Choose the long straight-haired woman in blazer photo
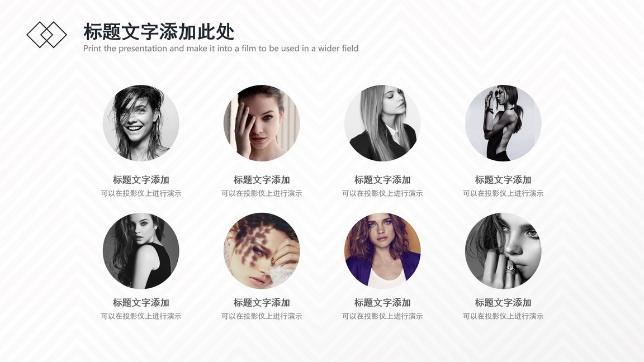The height and width of the screenshot is (362, 644). click(382, 123)
